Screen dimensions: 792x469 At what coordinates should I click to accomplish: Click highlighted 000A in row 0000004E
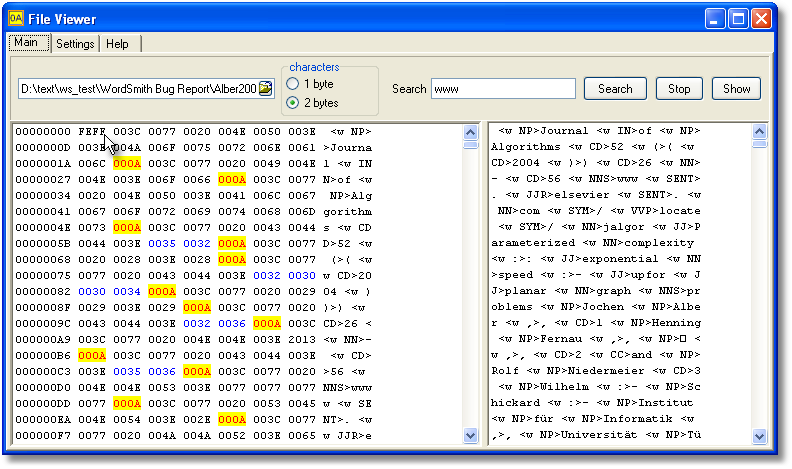click(127, 228)
